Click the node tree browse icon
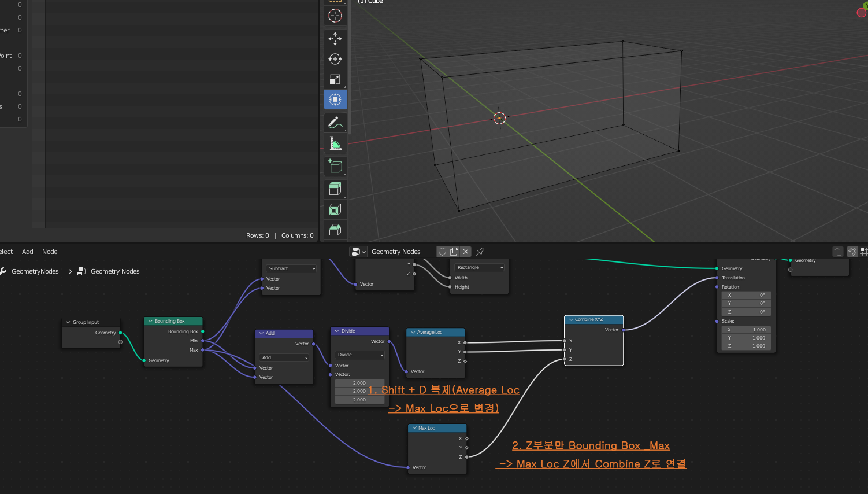The height and width of the screenshot is (494, 868). click(x=359, y=252)
